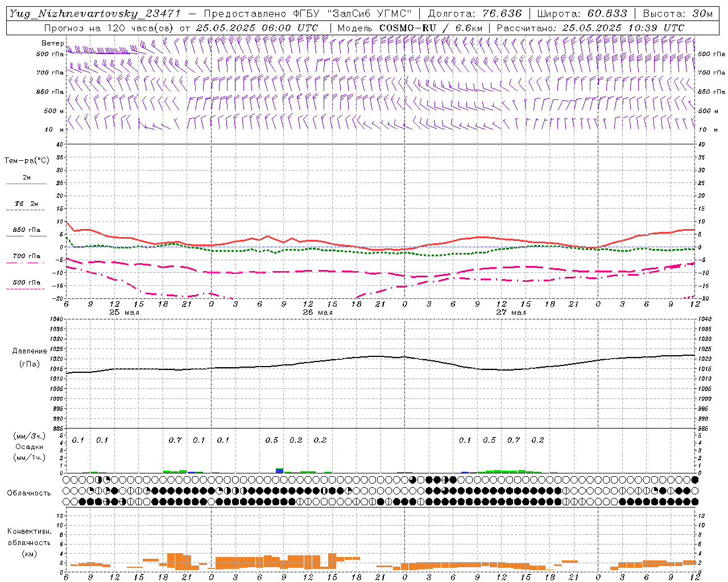Click the "Облачность" cloud cover label
Screen dimensions: 728x582
(29, 493)
